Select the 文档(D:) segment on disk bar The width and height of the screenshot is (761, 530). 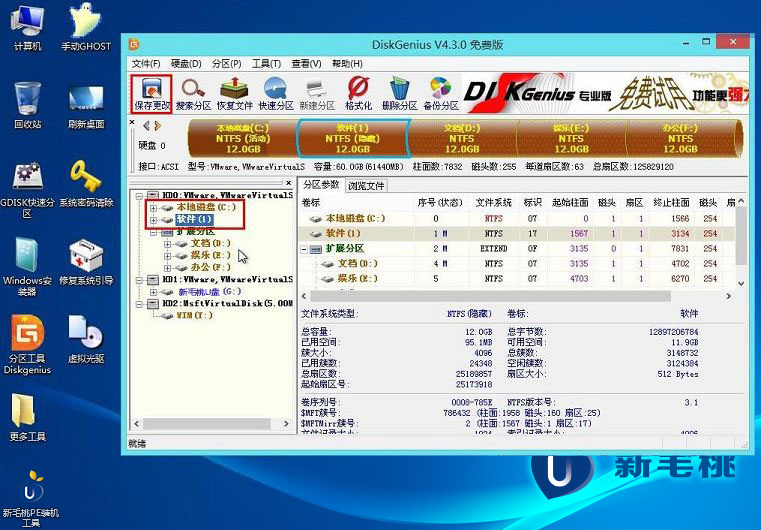coord(462,139)
